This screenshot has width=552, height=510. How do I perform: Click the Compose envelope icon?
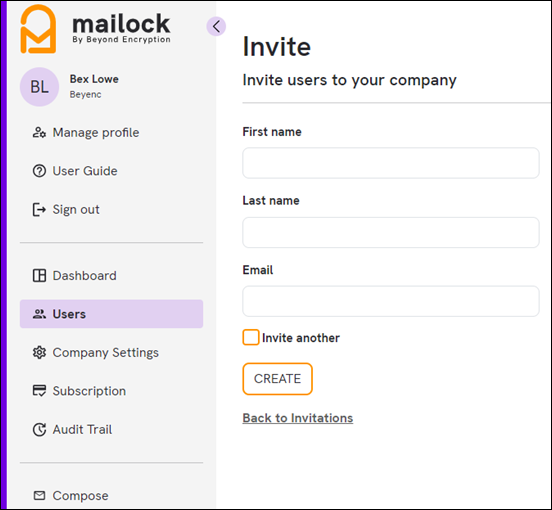coord(39,496)
